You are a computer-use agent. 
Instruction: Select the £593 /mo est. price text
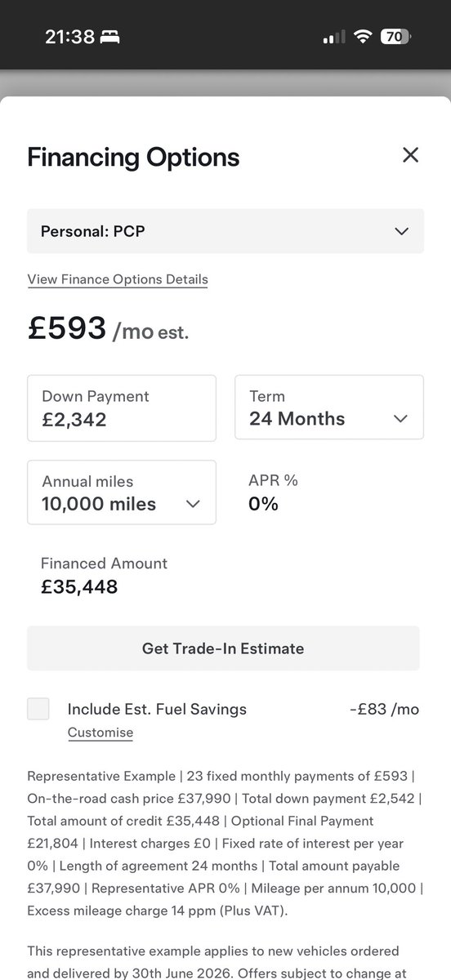(x=108, y=329)
